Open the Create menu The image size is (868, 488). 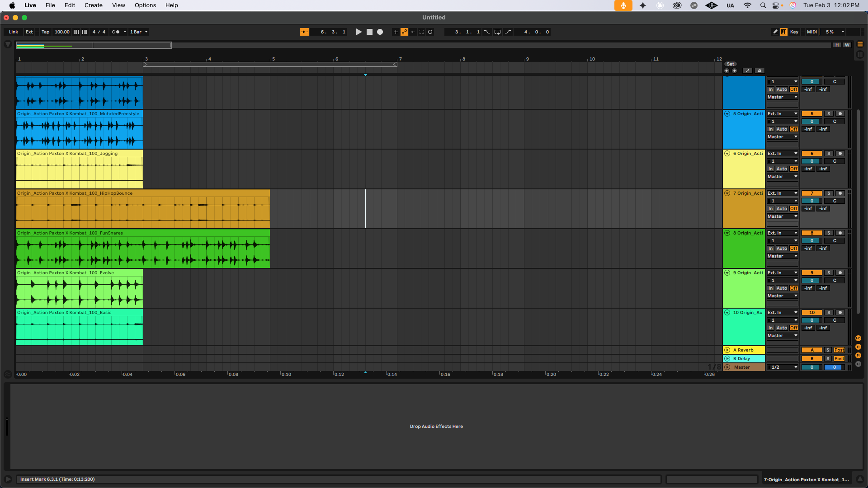coord(93,5)
